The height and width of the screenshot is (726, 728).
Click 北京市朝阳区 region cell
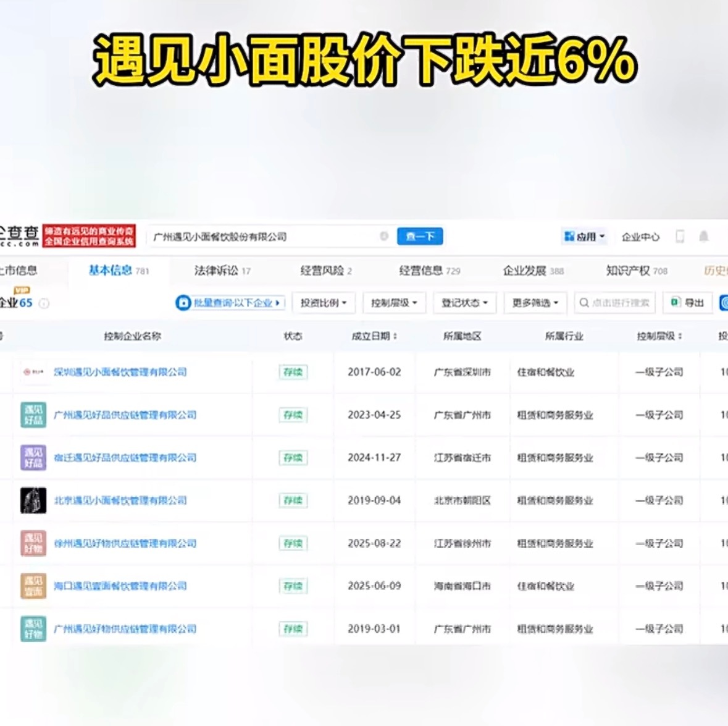(462, 500)
